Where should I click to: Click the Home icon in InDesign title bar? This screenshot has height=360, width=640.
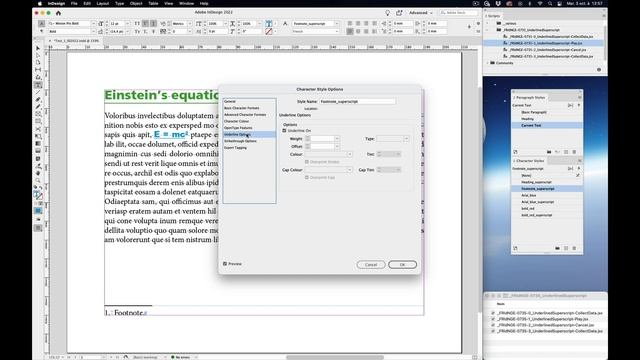[x=58, y=13]
